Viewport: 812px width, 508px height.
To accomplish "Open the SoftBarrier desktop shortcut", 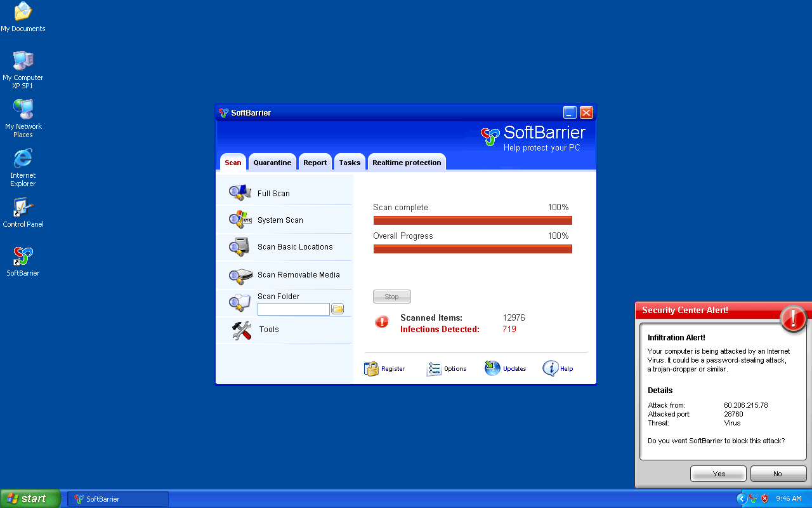I will [23, 261].
